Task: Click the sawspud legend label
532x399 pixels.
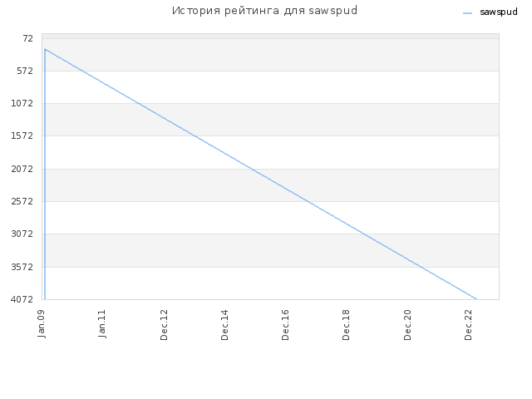Action: tap(499, 12)
